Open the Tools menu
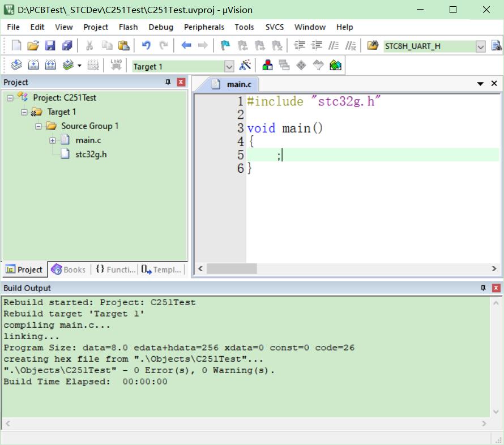 [x=244, y=27]
